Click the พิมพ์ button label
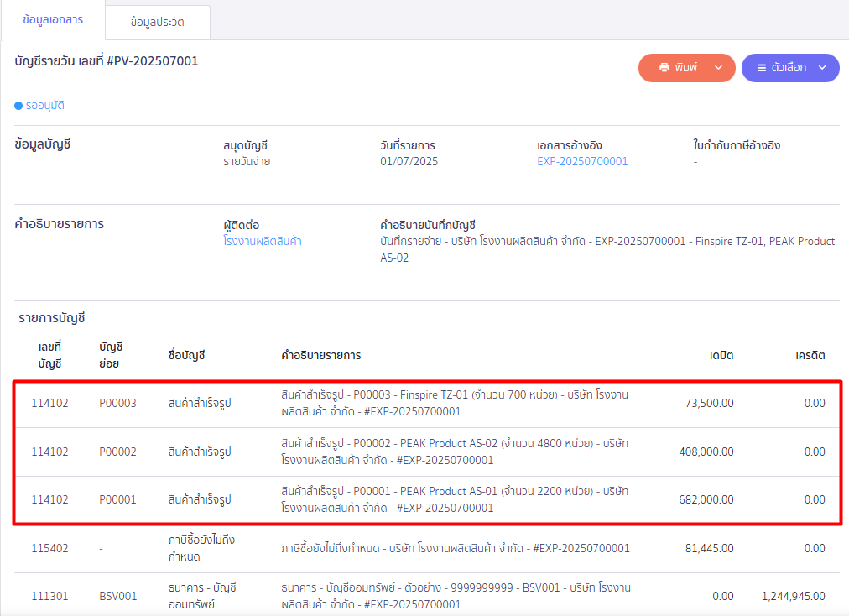This screenshot has width=849, height=616. (685, 68)
